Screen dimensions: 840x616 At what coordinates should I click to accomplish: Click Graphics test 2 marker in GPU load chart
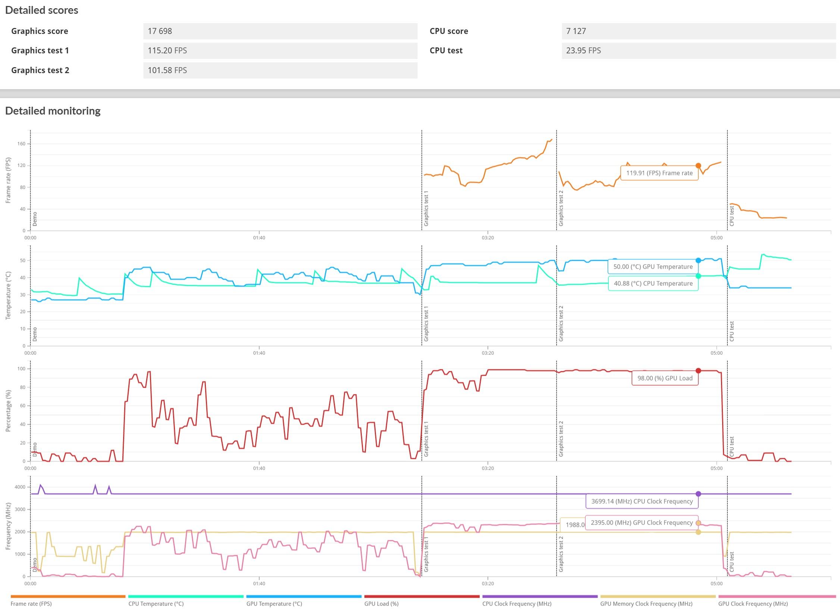(561, 439)
